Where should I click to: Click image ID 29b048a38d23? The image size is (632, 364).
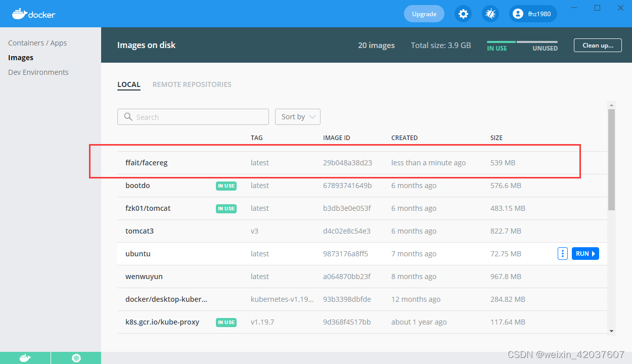coord(347,163)
